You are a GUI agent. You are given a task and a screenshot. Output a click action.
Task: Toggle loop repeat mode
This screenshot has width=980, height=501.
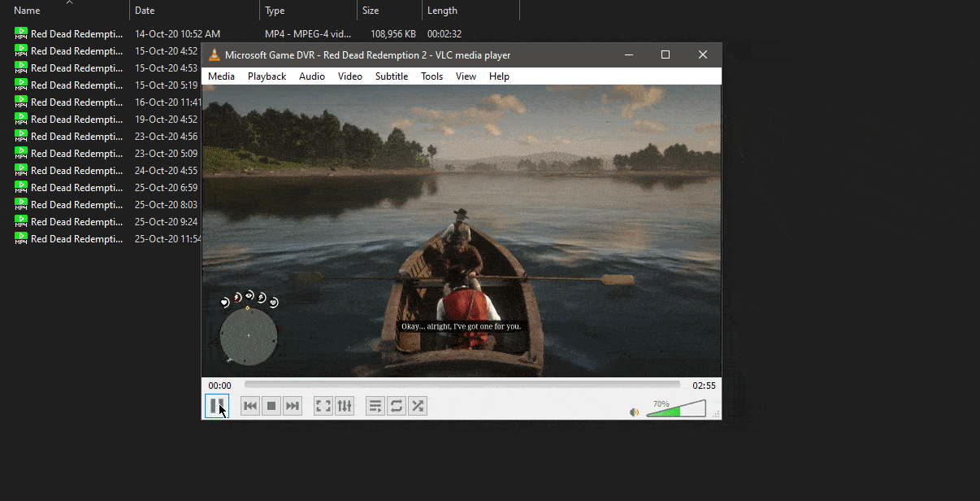click(x=397, y=406)
